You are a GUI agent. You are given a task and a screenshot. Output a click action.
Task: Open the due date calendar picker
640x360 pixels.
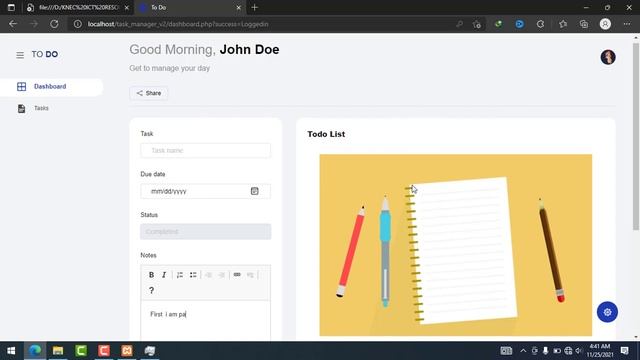254,191
